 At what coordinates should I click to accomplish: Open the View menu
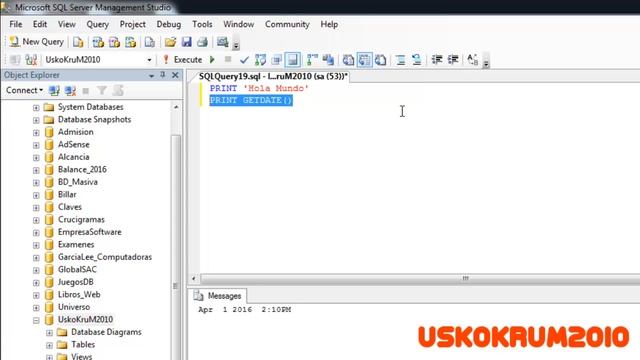point(67,24)
